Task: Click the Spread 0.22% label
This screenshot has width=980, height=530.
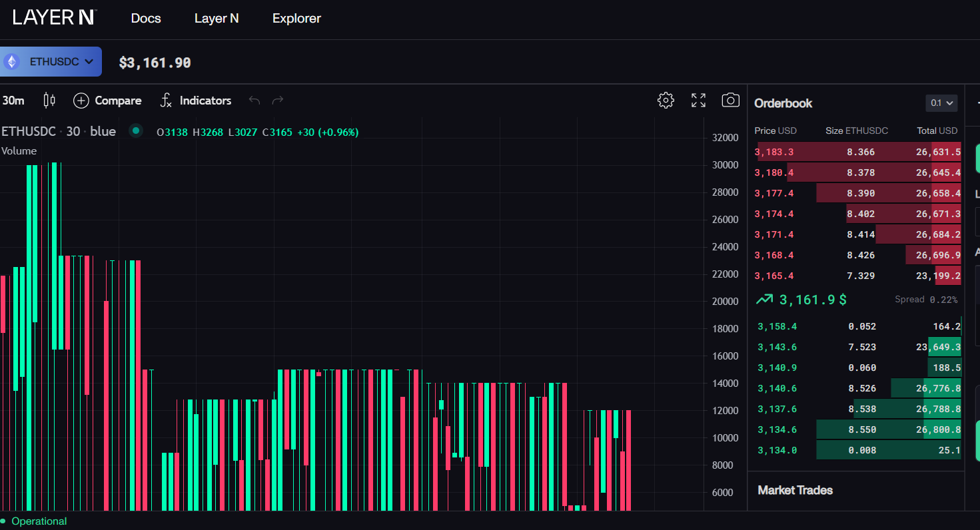Action: click(926, 300)
